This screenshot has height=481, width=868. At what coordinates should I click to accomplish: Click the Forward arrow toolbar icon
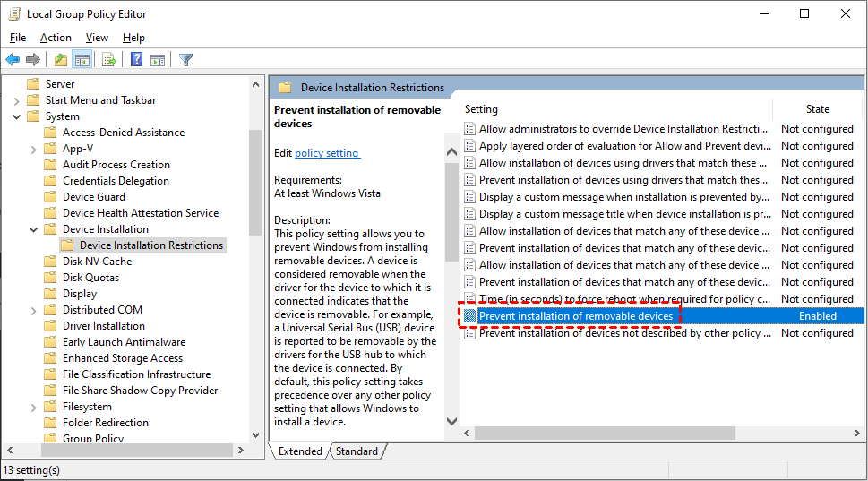pos(33,60)
